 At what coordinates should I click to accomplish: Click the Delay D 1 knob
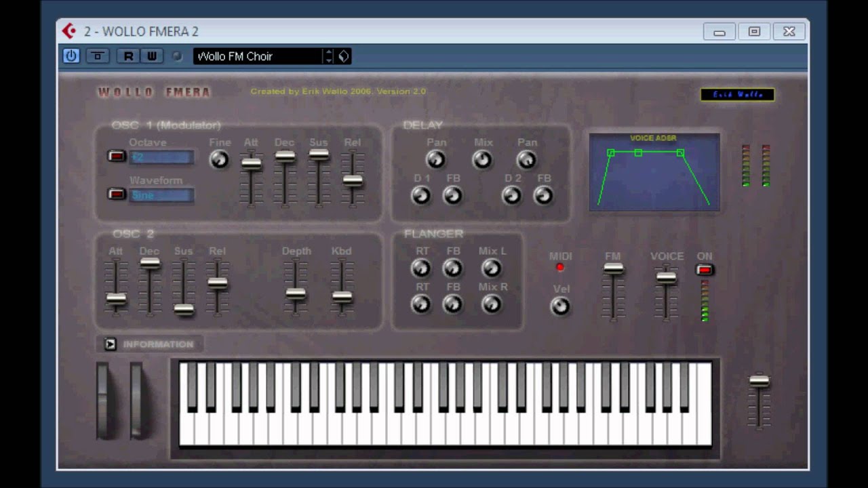pyautogui.click(x=420, y=196)
